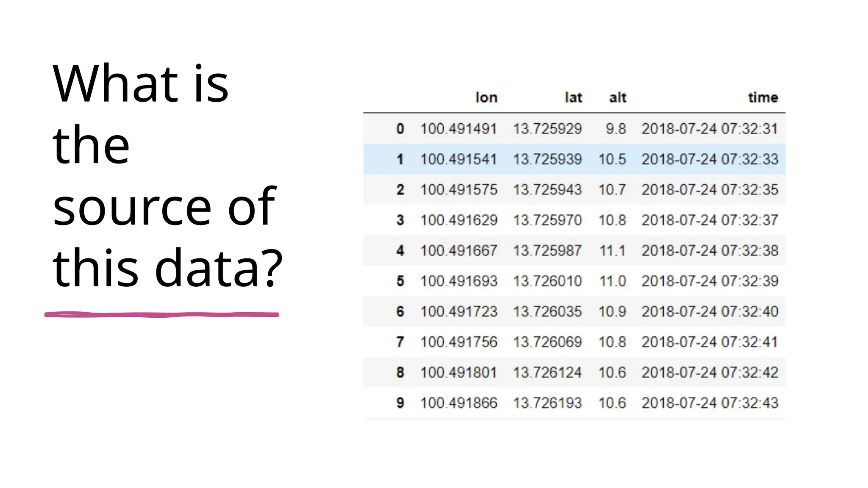Image resolution: width=868 pixels, height=488 pixels.
Task: Select row index 1 in highlighted row
Action: 400,159
